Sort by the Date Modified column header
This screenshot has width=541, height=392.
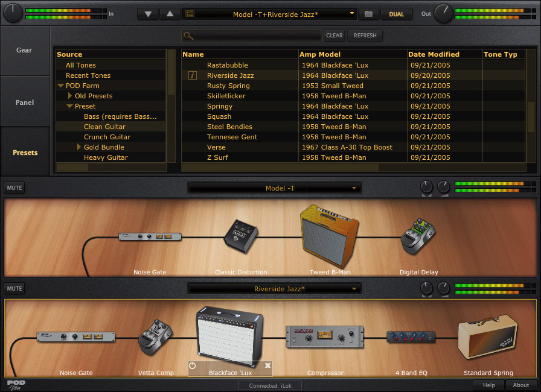pyautogui.click(x=445, y=54)
